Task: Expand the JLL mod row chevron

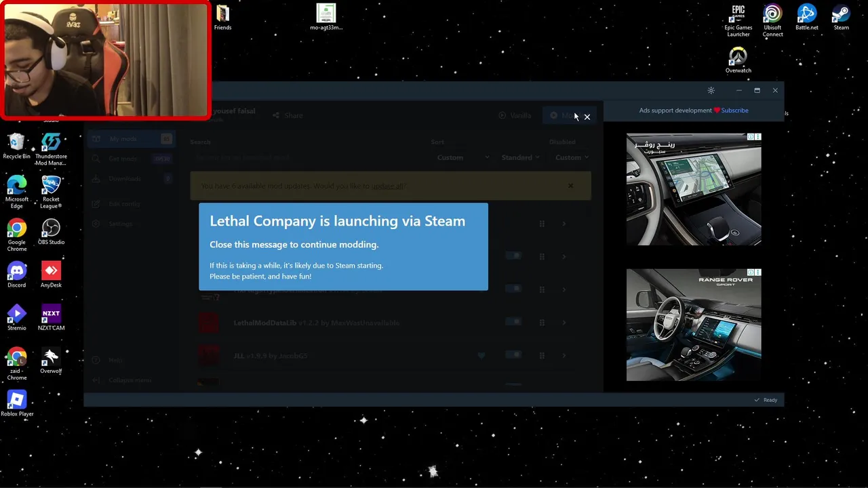Action: (564, 355)
